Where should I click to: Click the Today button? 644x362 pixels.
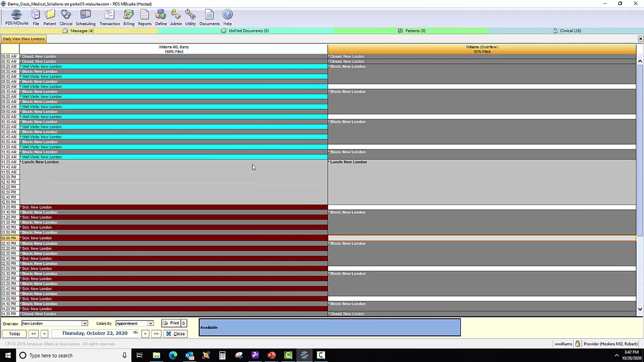[x=14, y=334]
